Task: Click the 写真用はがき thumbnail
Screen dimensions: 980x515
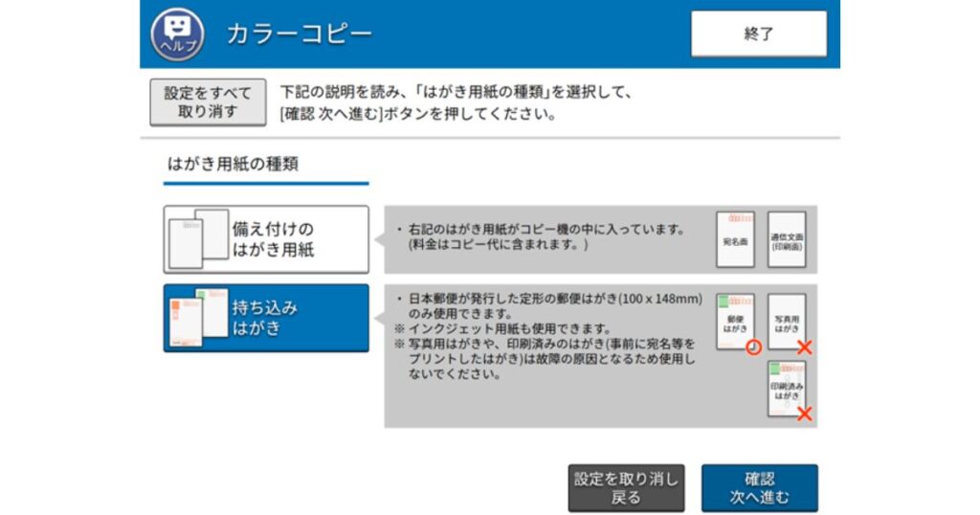Action: [787, 322]
